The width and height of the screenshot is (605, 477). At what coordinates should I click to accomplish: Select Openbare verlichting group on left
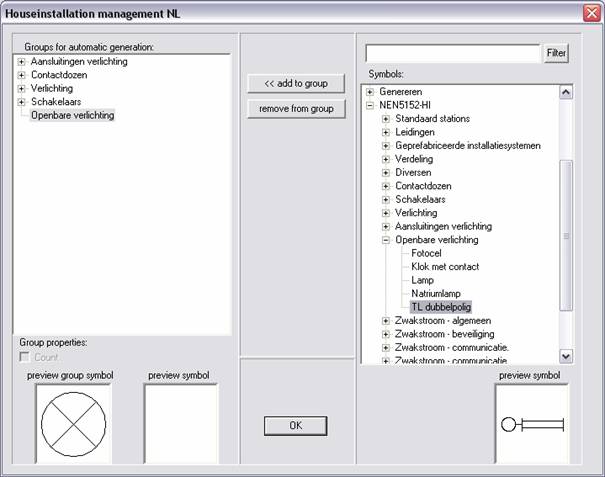(x=72, y=116)
